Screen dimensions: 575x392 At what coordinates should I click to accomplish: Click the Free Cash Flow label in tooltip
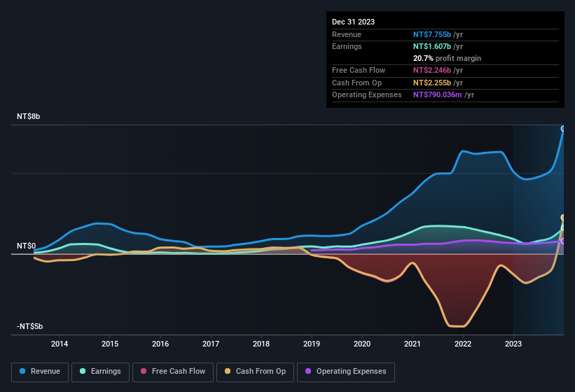pyautogui.click(x=359, y=70)
